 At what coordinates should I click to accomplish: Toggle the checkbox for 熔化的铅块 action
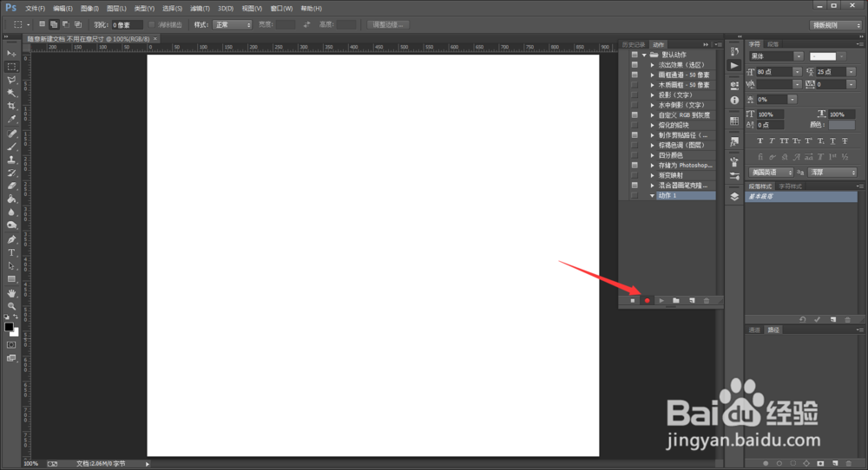tap(635, 125)
